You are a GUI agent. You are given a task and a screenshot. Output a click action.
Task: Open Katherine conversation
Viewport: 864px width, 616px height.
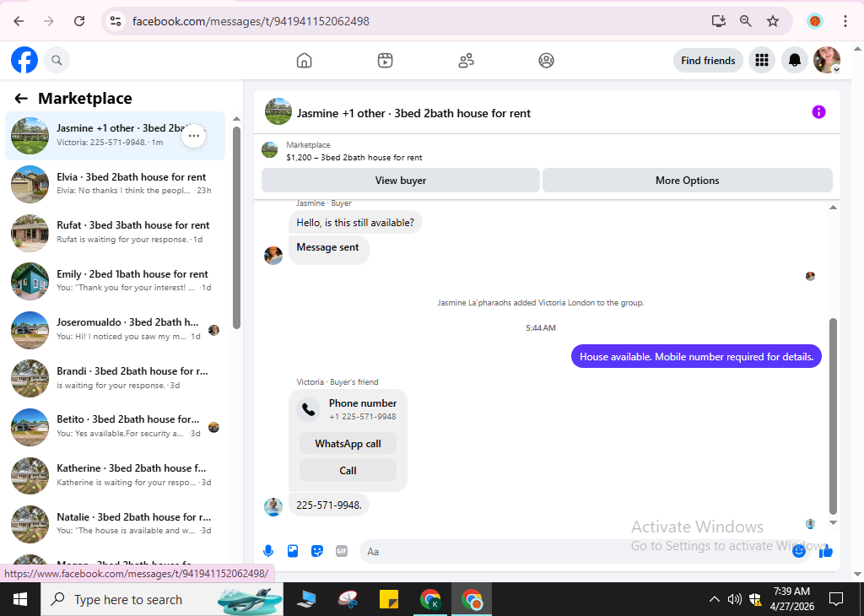(115, 475)
